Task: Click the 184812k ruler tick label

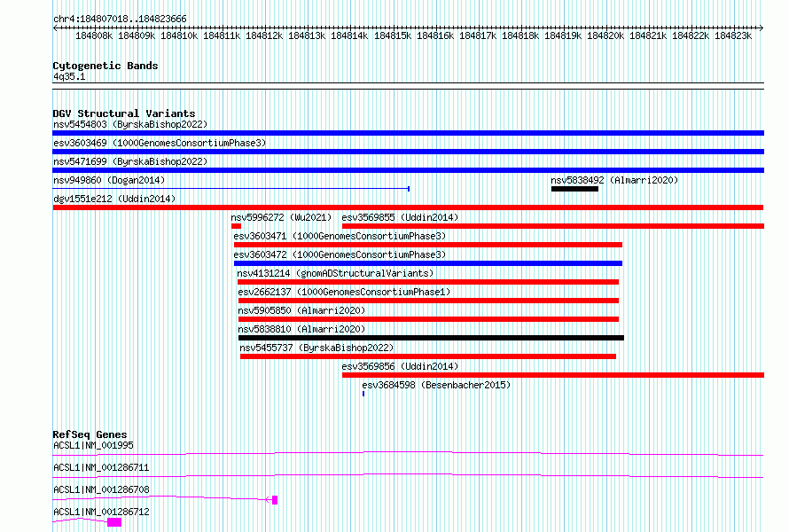Action: click(264, 35)
